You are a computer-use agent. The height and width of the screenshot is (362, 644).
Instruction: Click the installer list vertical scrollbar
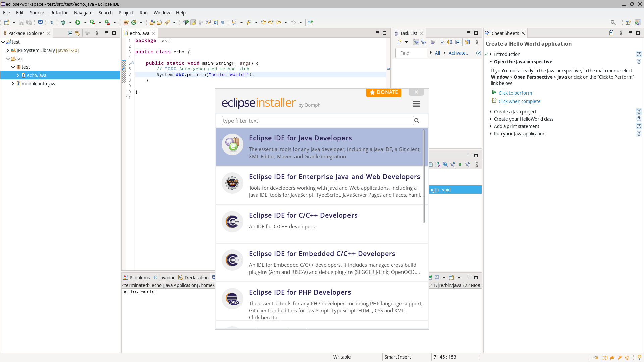tap(424, 176)
